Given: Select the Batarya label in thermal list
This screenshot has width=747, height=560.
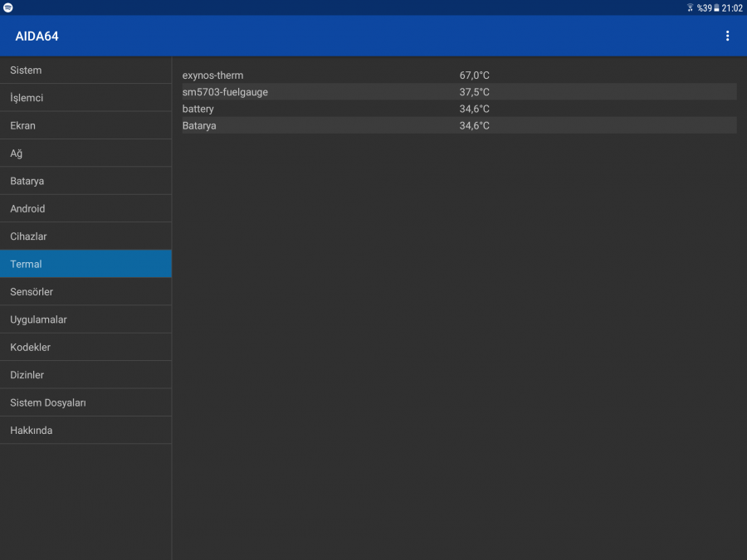Looking at the screenshot, I should [x=199, y=126].
